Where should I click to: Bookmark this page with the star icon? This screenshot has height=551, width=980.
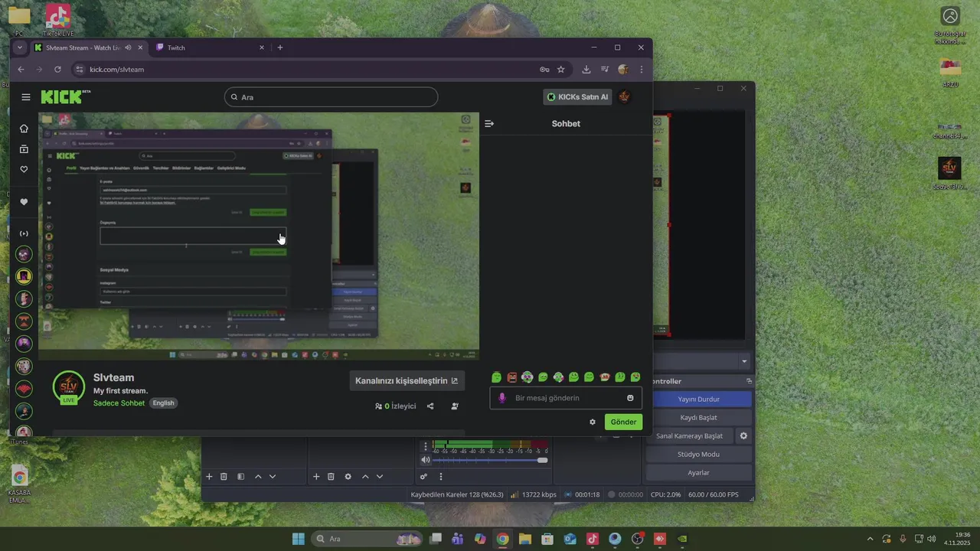(x=561, y=69)
